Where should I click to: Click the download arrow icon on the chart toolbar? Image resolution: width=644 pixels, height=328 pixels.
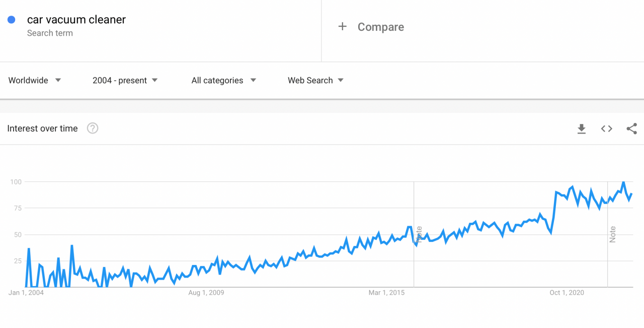click(x=582, y=128)
